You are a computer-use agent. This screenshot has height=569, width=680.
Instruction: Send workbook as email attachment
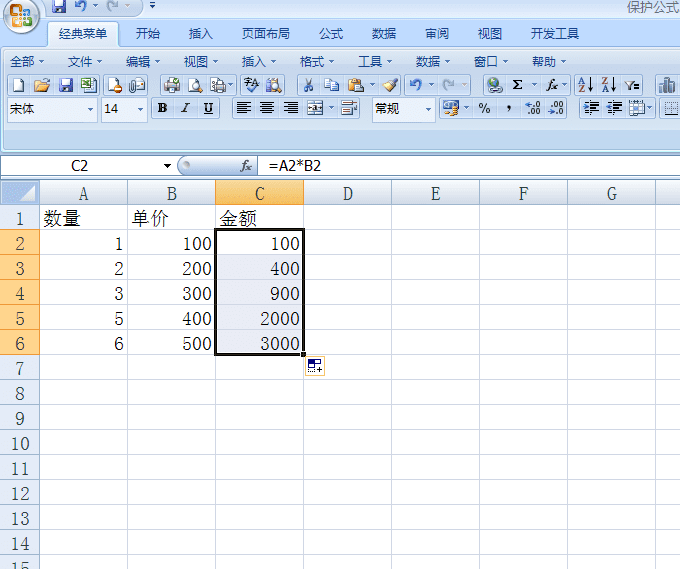[x=137, y=85]
